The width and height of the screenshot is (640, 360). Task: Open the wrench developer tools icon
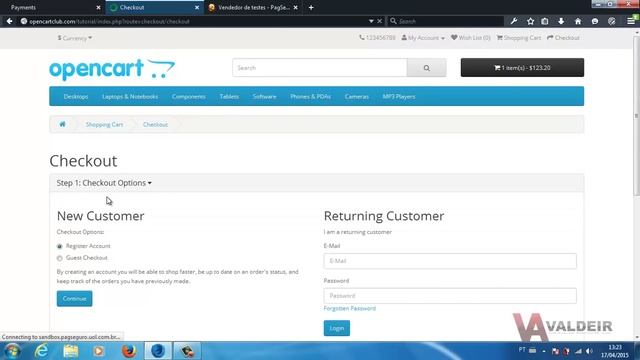click(x=514, y=21)
